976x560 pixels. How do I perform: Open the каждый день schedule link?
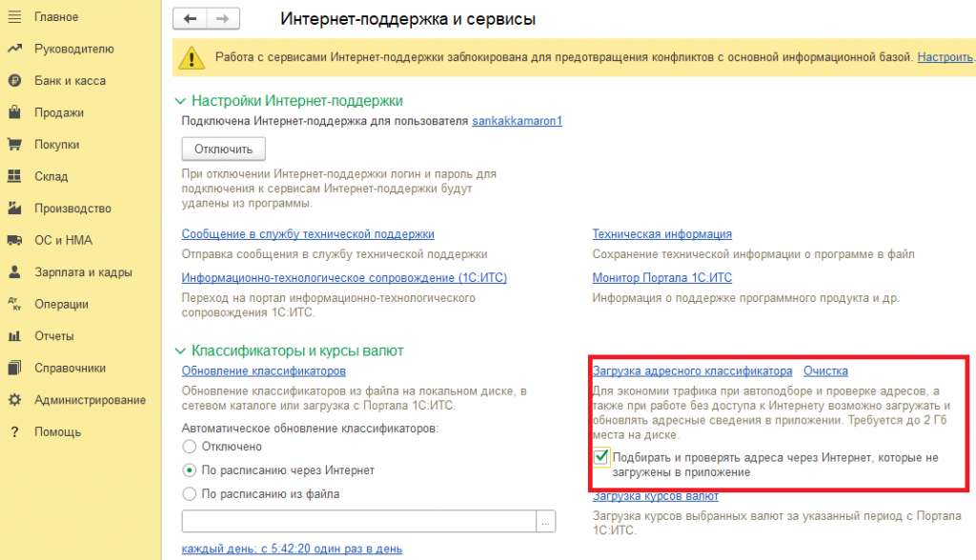(x=292, y=549)
